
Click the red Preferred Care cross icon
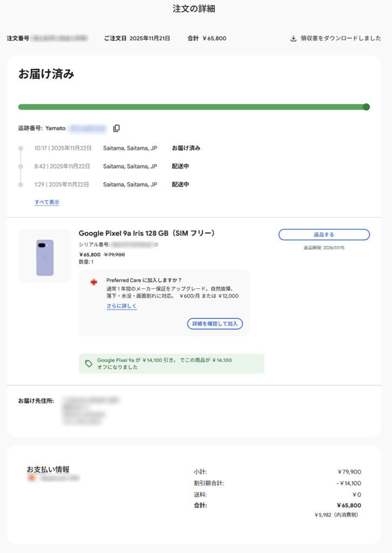tap(94, 282)
